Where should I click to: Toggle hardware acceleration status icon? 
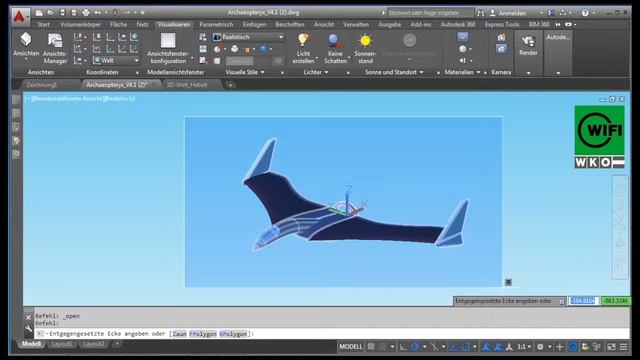point(573,347)
